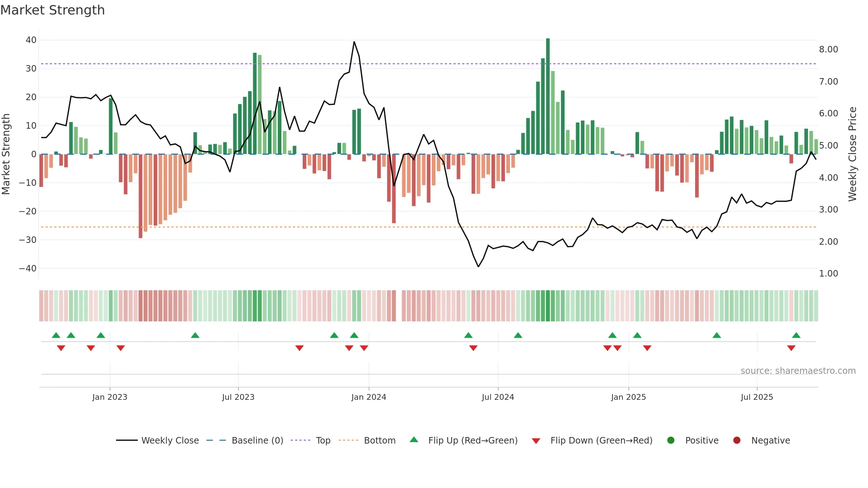Image resolution: width=868 pixels, height=488 pixels.
Task: Click the Jan 2024 date label
Action: [369, 397]
